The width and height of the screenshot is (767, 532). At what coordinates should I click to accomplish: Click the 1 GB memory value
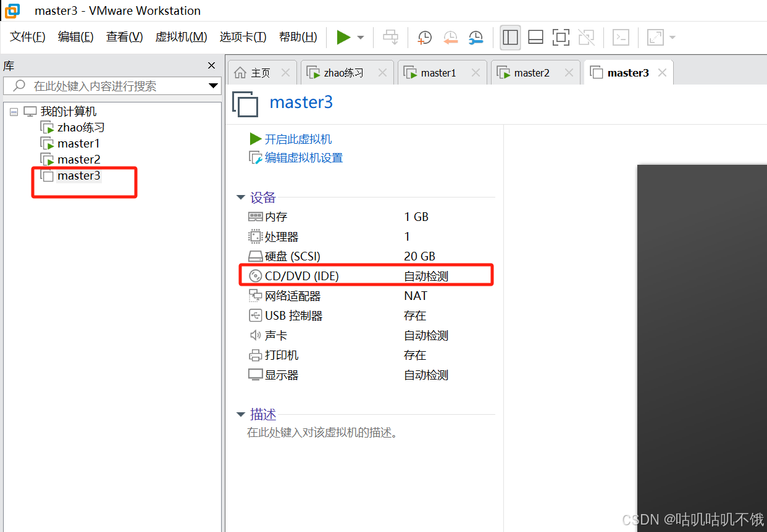coord(416,217)
